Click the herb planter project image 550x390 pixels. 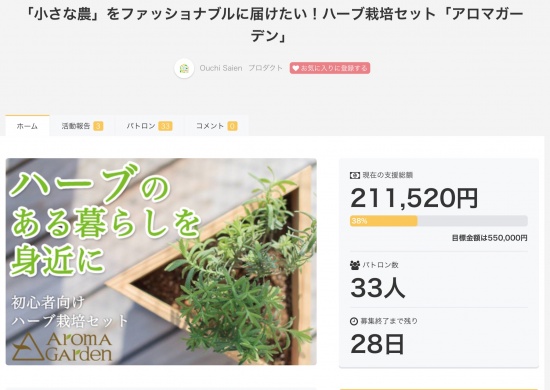point(161,262)
